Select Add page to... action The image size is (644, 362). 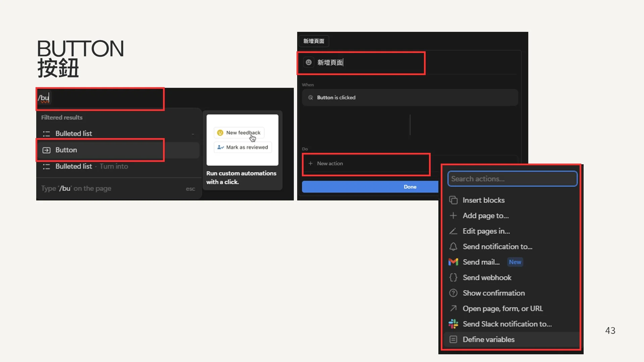pos(485,216)
